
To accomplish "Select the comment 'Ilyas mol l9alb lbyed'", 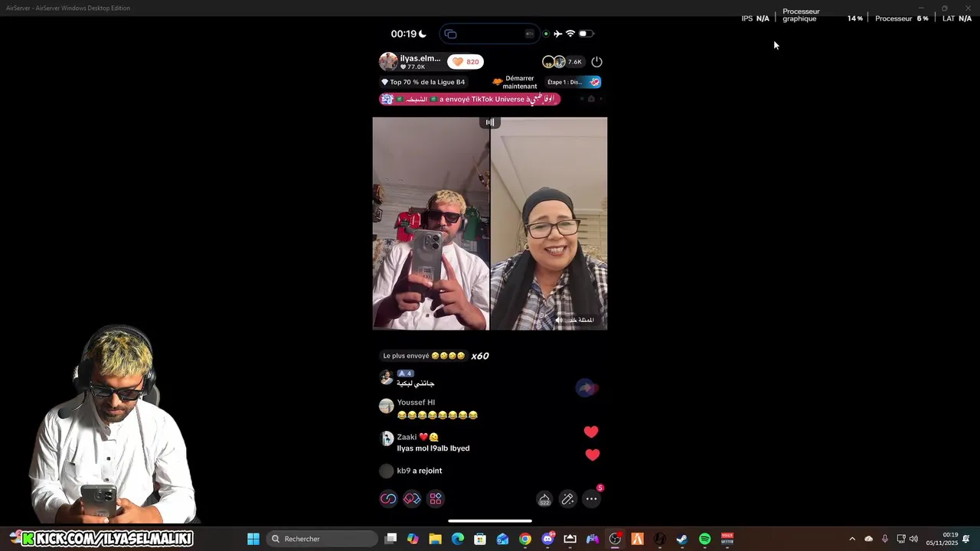I will (433, 448).
